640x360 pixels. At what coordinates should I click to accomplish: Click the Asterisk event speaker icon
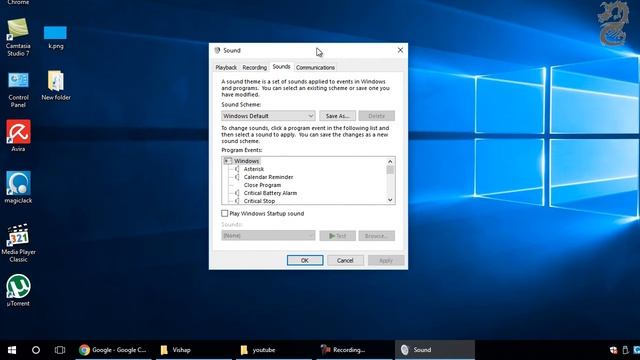tap(237, 169)
